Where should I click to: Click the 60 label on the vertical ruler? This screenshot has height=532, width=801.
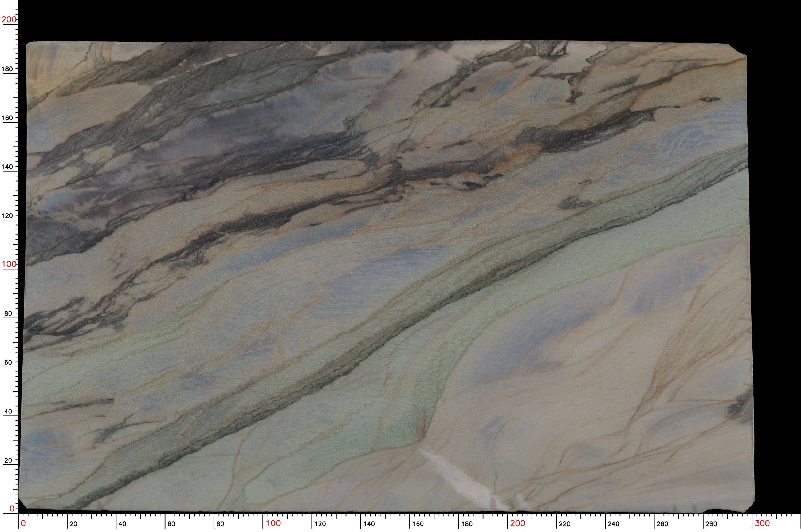tap(8, 362)
